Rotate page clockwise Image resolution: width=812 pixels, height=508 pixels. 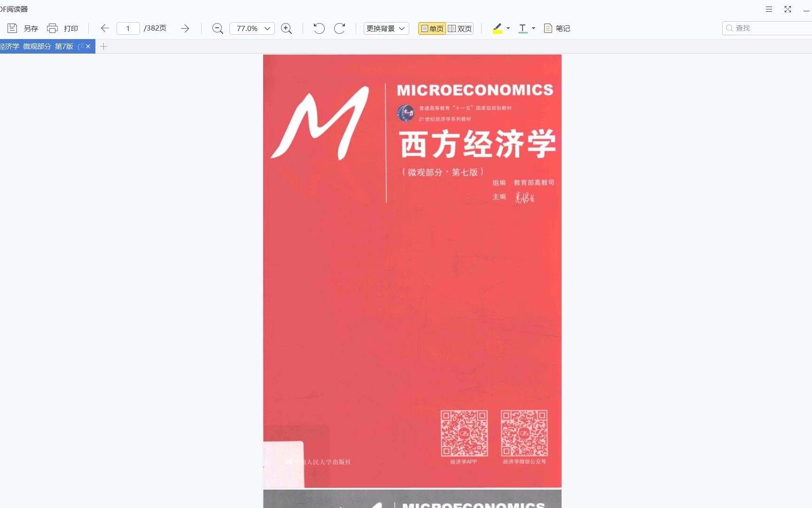point(340,28)
